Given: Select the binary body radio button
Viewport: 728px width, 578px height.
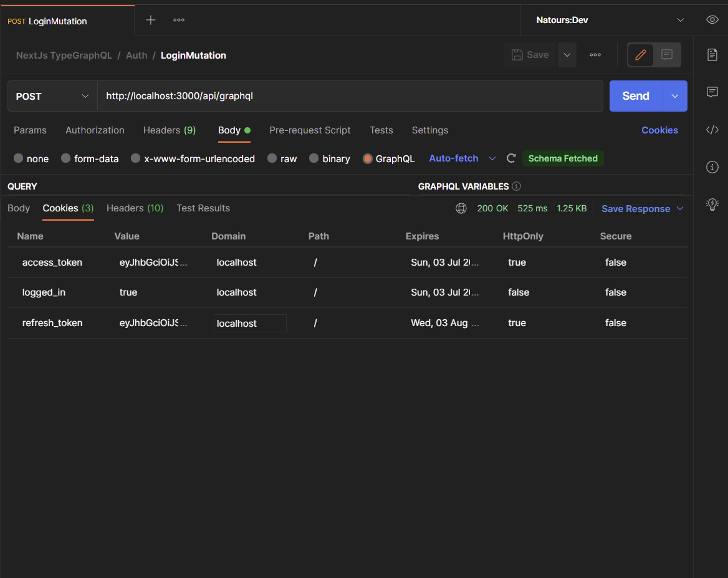Looking at the screenshot, I should pos(314,158).
